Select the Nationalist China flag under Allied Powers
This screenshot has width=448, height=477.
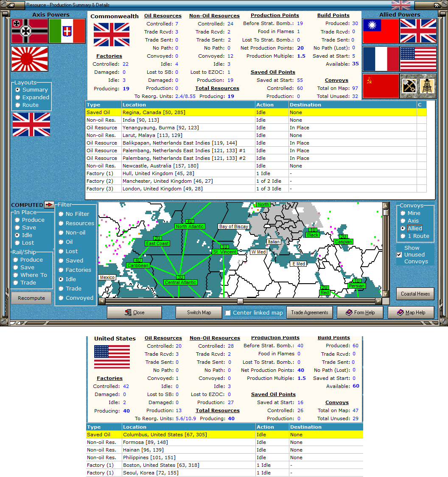(381, 31)
